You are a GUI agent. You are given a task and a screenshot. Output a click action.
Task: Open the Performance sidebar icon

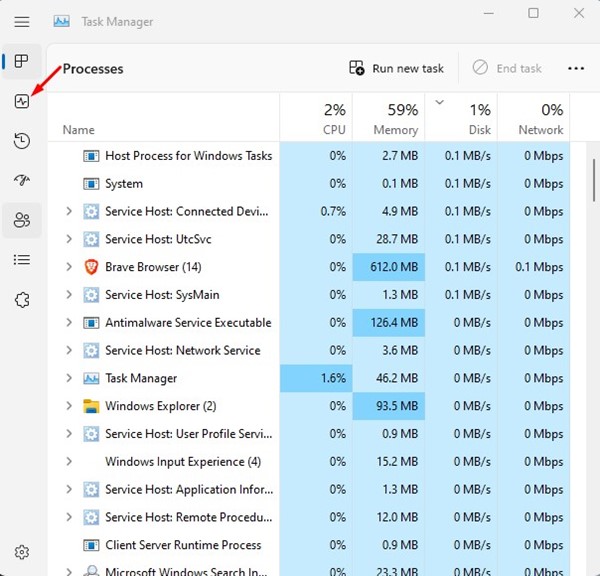[x=22, y=101]
